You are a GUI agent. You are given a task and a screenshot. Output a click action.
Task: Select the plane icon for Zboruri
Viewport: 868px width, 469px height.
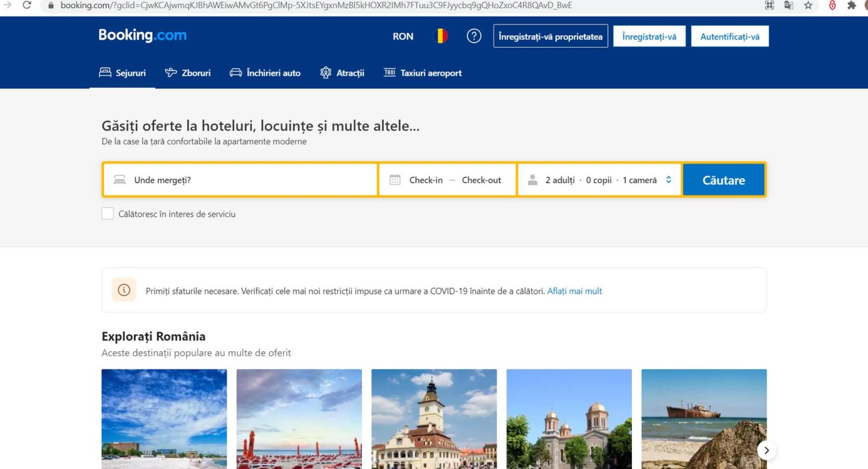(x=170, y=72)
